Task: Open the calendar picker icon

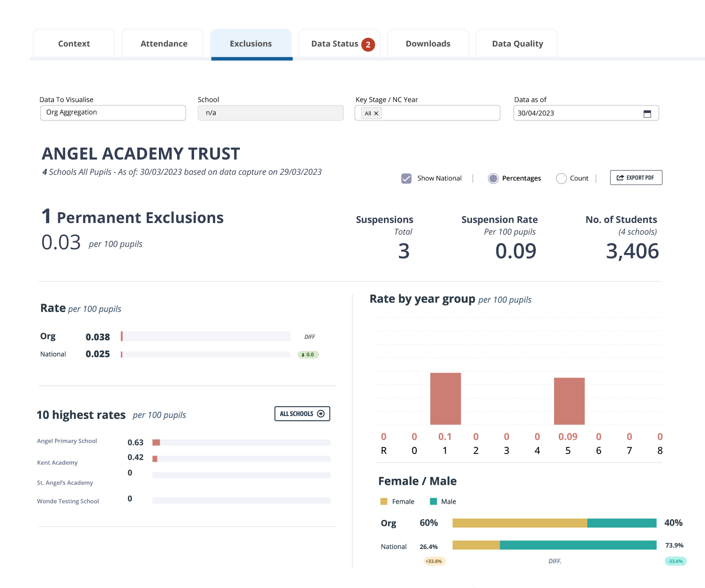Action: click(x=647, y=113)
